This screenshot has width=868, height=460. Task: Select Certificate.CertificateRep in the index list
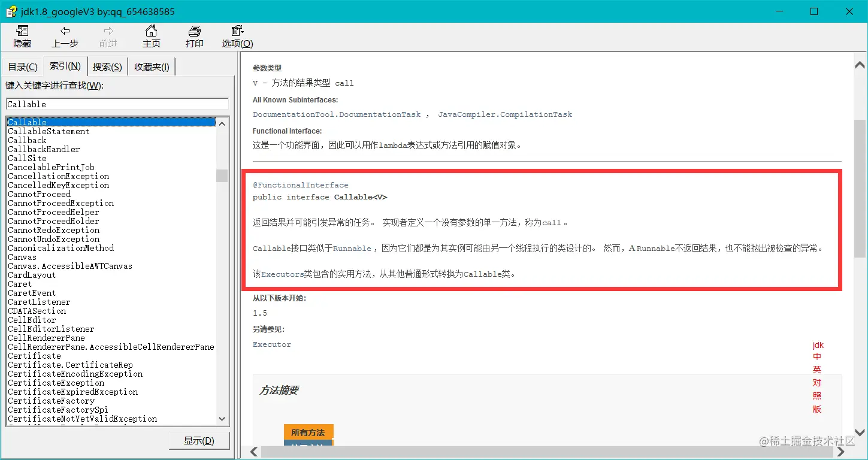70,365
